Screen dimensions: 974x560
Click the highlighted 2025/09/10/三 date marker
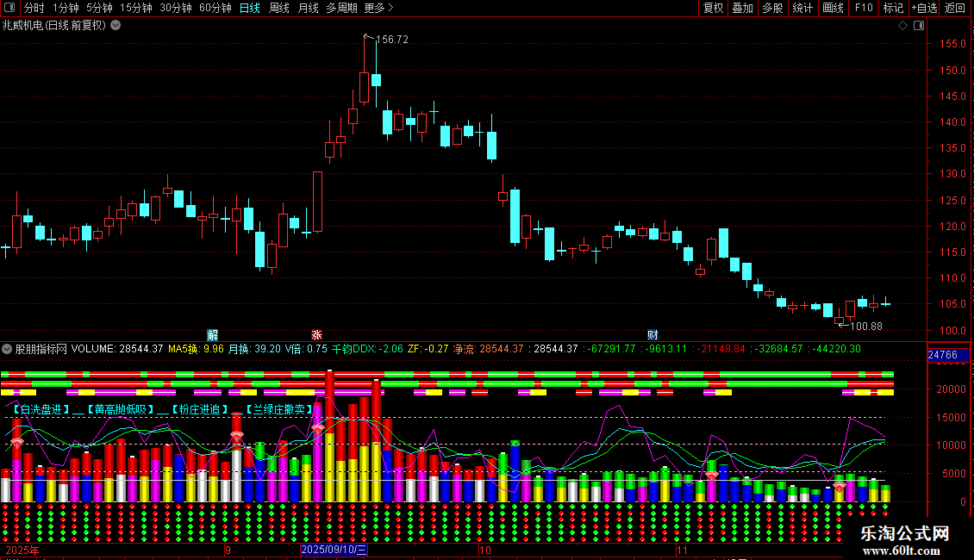click(334, 550)
